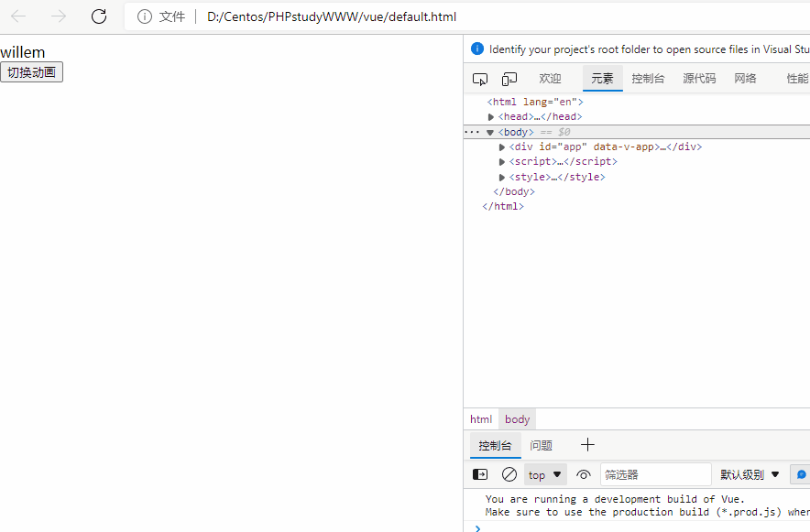Toggle the device emulation icon
810x532 pixels.
click(509, 79)
